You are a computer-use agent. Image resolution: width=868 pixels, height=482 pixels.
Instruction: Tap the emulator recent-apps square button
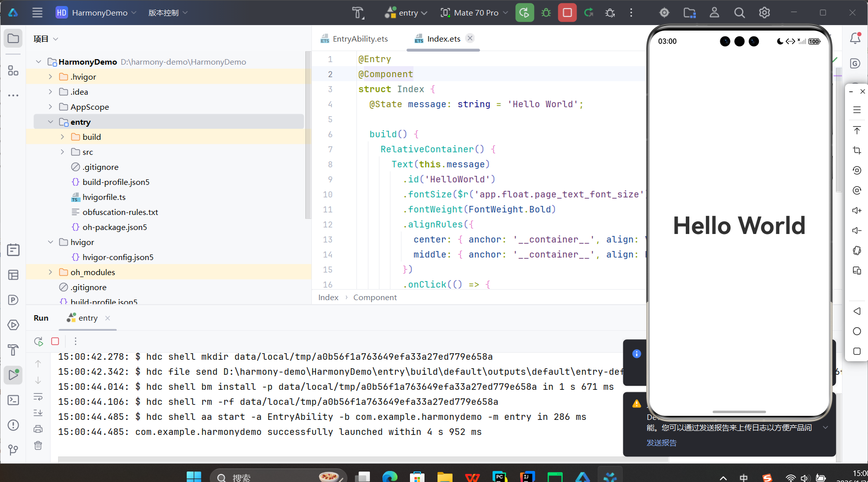[x=857, y=351]
